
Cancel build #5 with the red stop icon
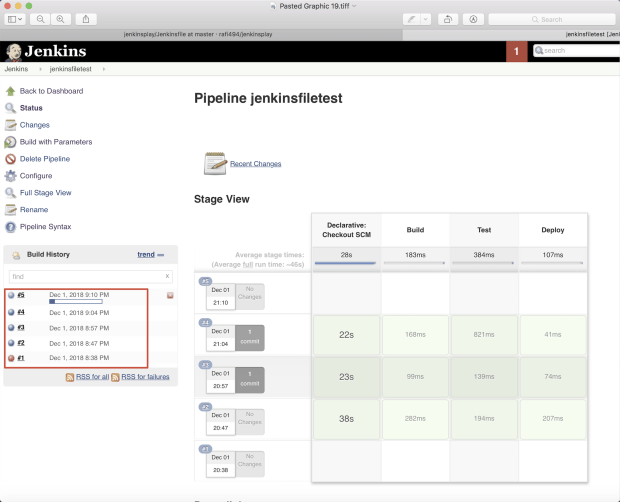(170, 295)
